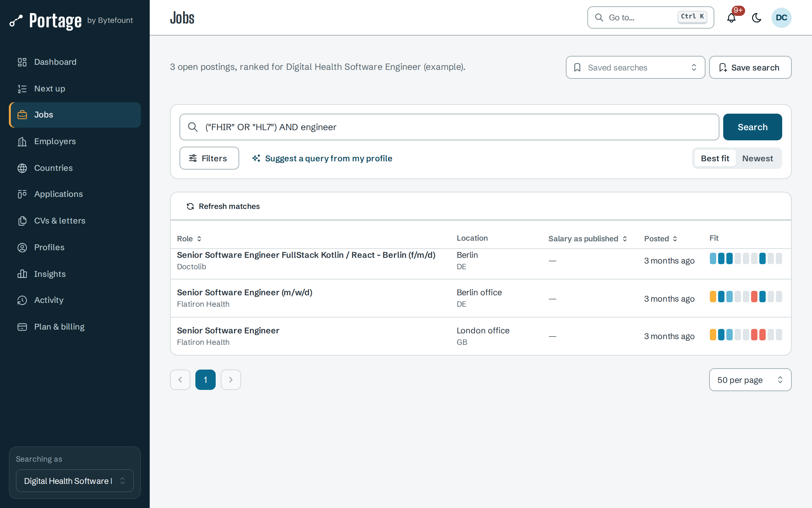Click fit bars for London office row
Screen dimensions: 812x508
coord(746,335)
